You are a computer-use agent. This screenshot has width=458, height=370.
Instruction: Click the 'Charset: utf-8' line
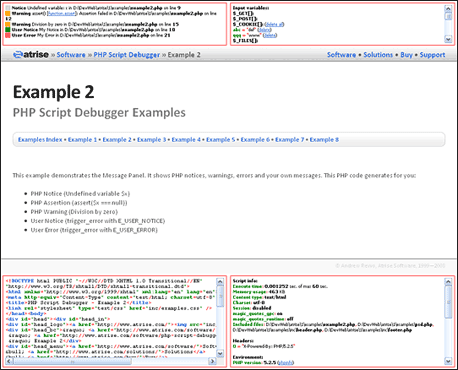coord(249,303)
